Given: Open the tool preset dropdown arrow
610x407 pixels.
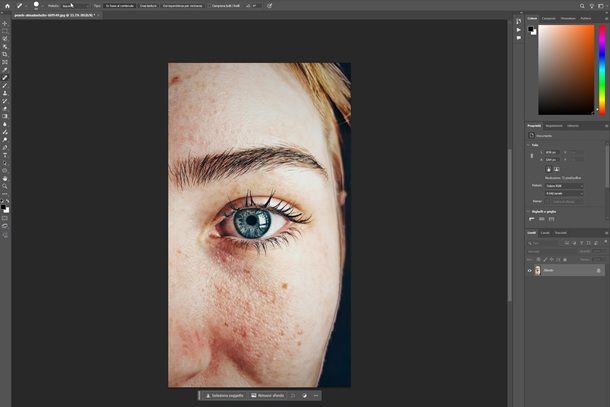Looking at the screenshot, I should (26, 6).
